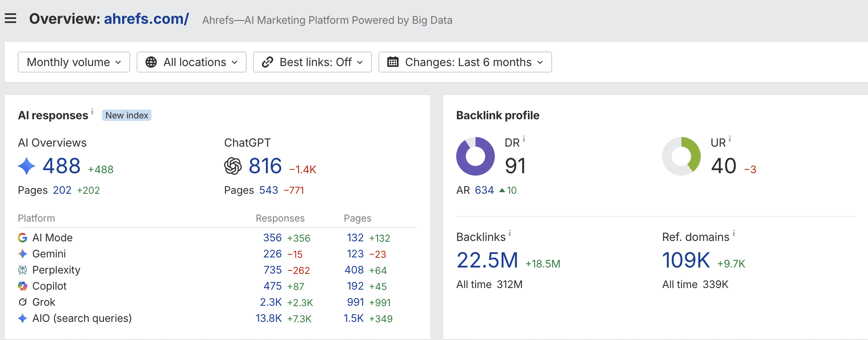Click the Grok platform label
Viewport: 868px width, 340px height.
[x=44, y=302]
